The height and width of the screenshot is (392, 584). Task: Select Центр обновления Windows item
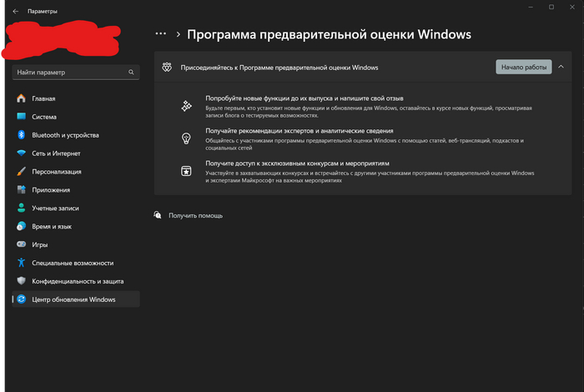[x=76, y=299]
